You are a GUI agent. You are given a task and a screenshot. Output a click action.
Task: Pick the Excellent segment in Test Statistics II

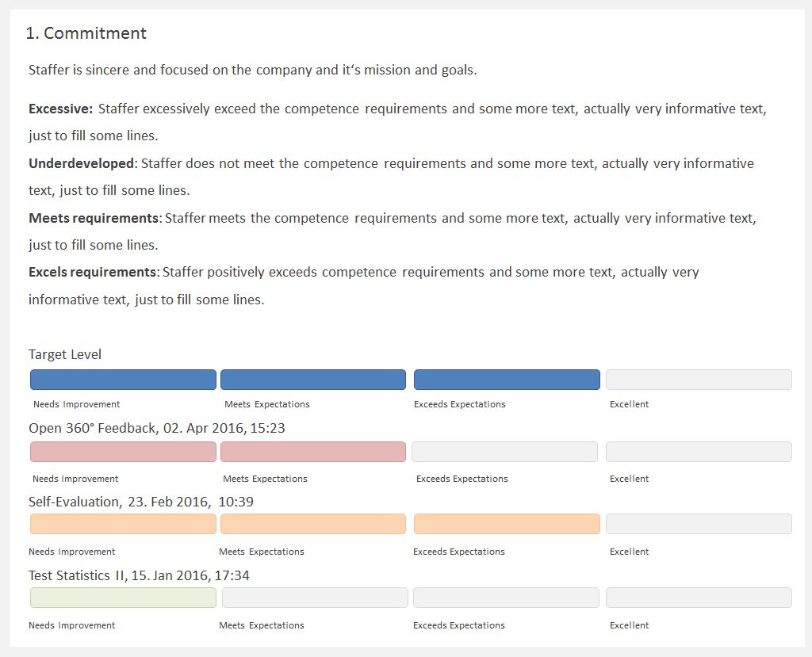pyautogui.click(x=699, y=598)
